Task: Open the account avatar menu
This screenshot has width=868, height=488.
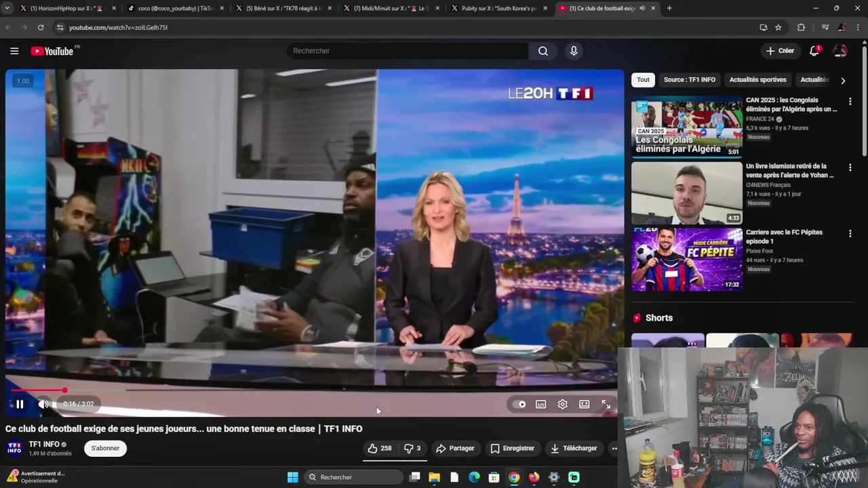Action: [840, 51]
